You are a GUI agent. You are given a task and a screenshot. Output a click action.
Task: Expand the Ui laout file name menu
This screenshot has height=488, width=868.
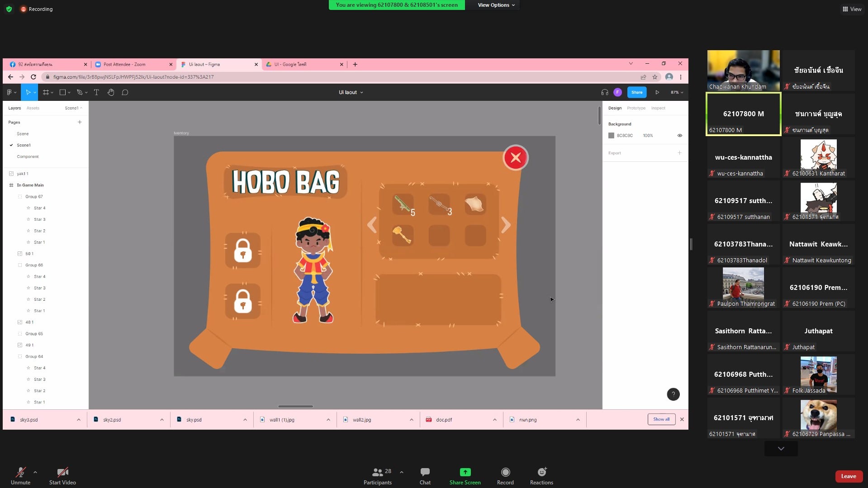[x=351, y=92]
